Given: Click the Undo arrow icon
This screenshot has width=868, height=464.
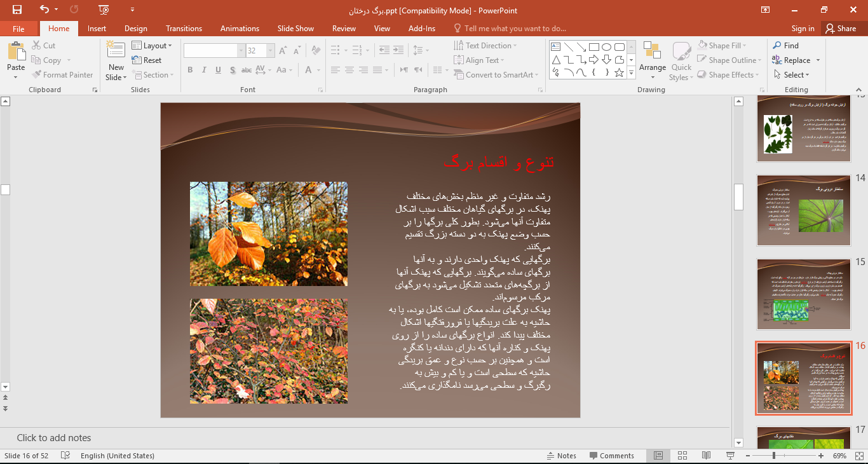Looking at the screenshot, I should tap(44, 10).
